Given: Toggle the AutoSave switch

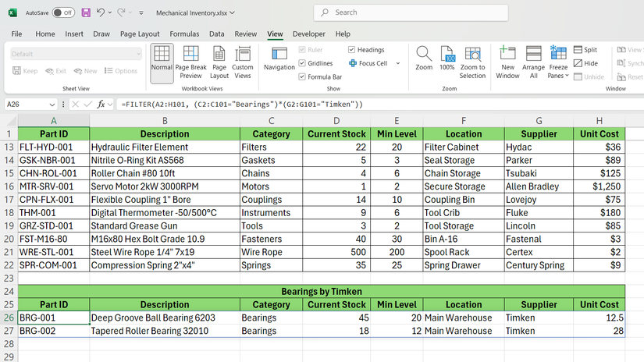Looking at the screenshot, I should 62,12.
